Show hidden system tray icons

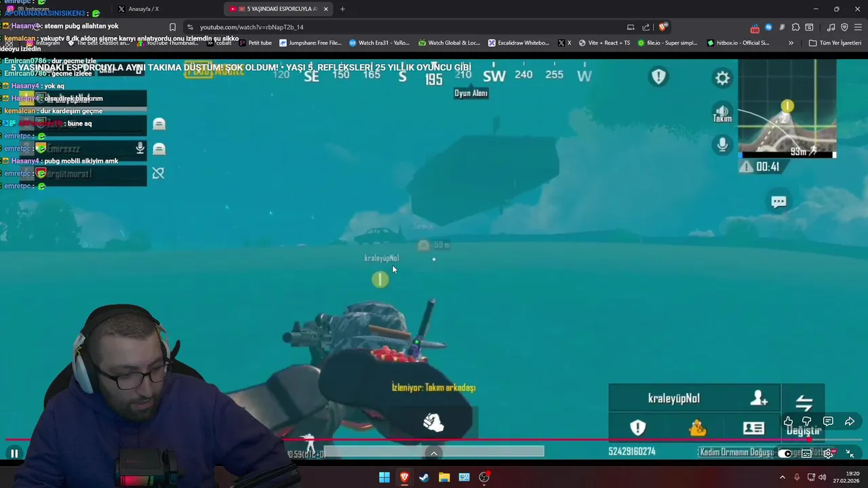click(782, 477)
